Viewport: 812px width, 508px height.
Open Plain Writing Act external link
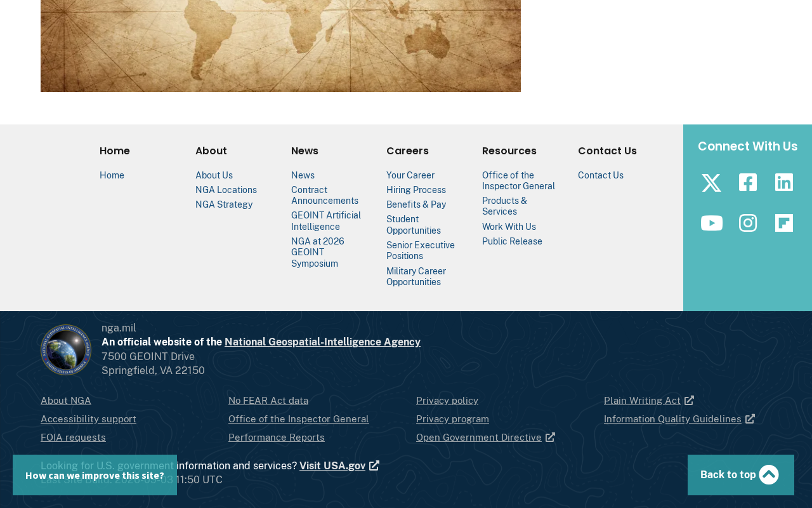tap(649, 401)
